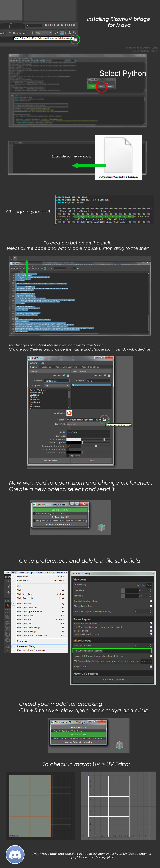This screenshot has width=160, height=868.
Task: Open the discord.com/invite/UjsFx7Y link
Action: tap(91, 857)
